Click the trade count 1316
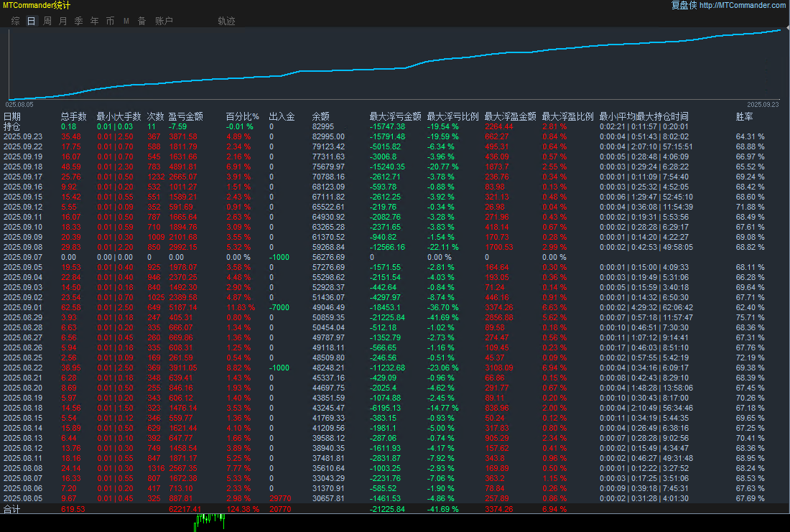Screen dimensions: 790x532 tap(156, 469)
